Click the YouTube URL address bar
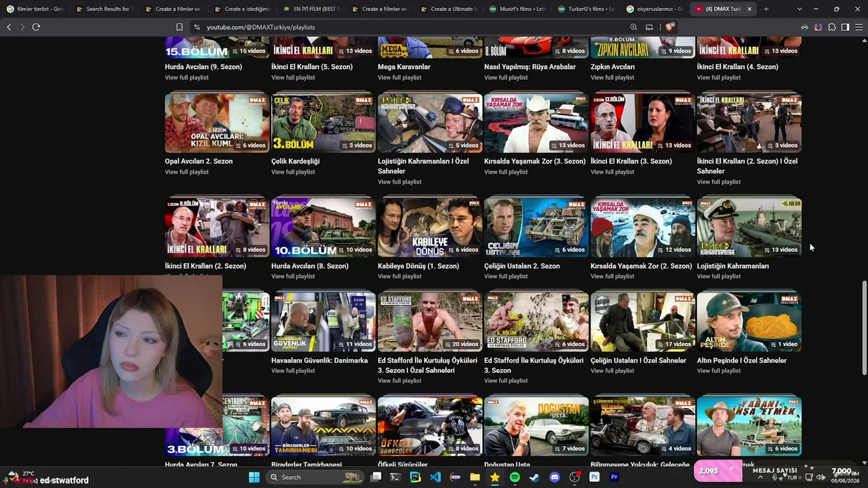The width and height of the screenshot is (868, 488). (407, 27)
